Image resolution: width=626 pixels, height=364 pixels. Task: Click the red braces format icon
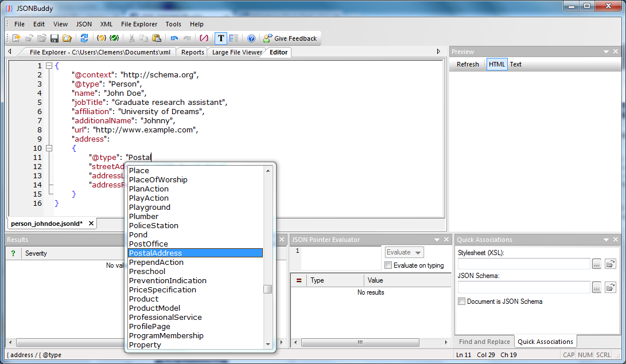(204, 38)
